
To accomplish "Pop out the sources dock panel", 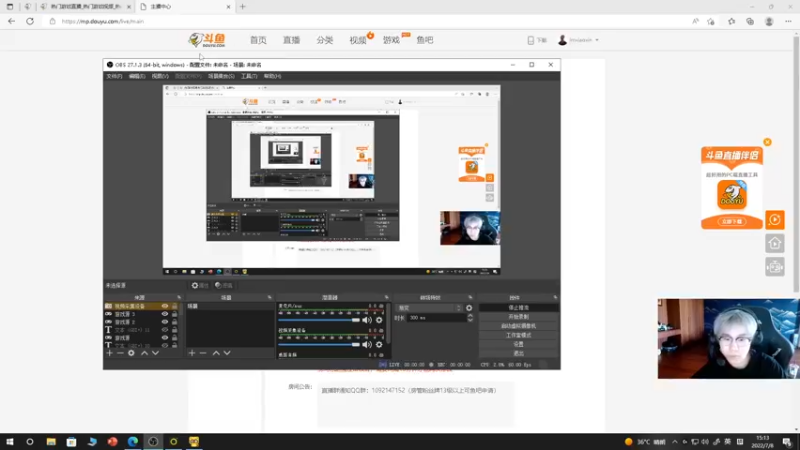I will coord(179,297).
